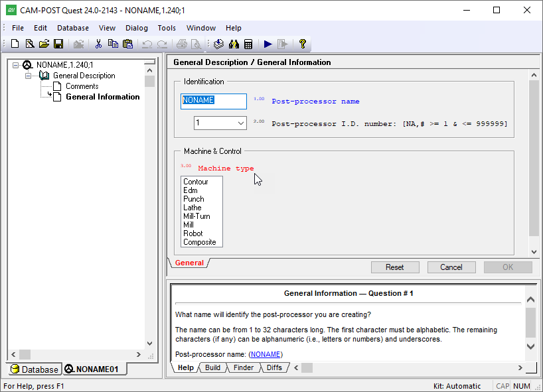
Task: Click the help tabs right scroll arrow
Action: click(520, 367)
